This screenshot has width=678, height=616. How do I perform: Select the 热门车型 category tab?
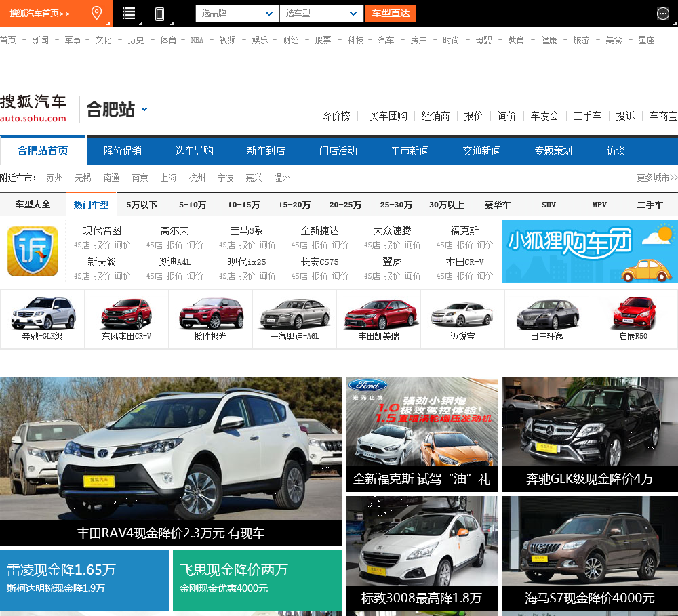click(x=92, y=205)
